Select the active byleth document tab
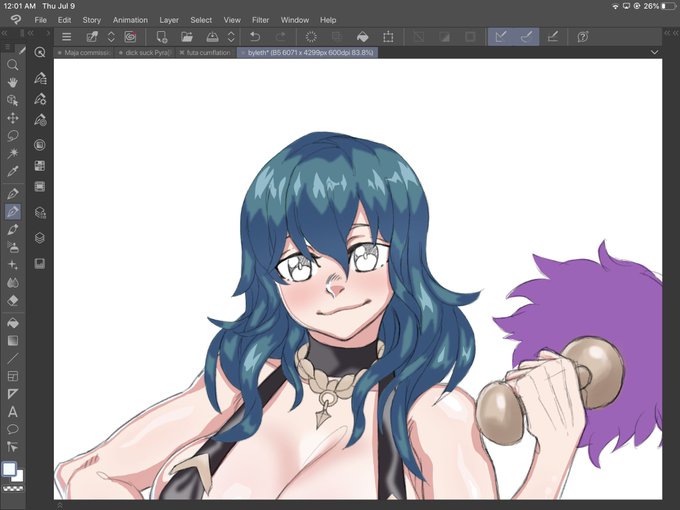 pyautogui.click(x=307, y=52)
